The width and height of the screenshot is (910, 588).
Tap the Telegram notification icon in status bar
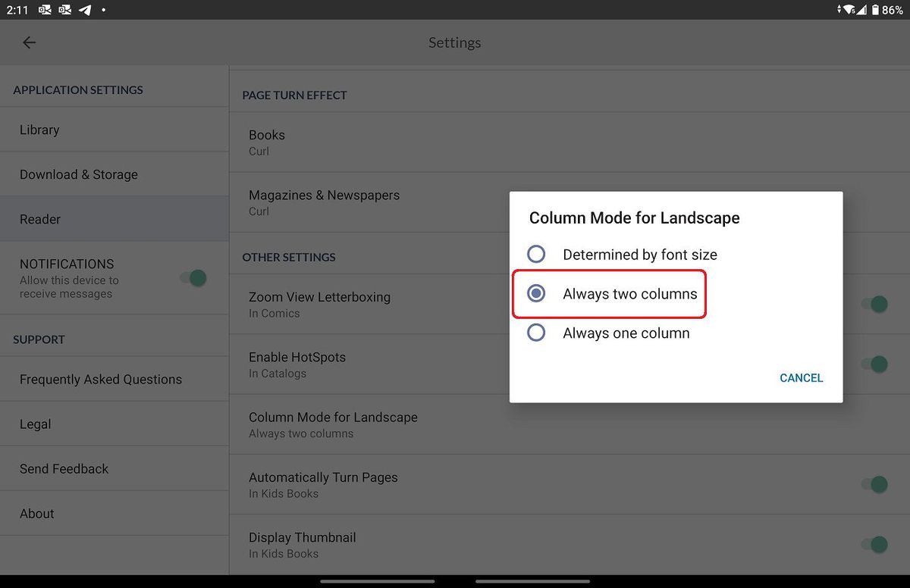pos(85,10)
